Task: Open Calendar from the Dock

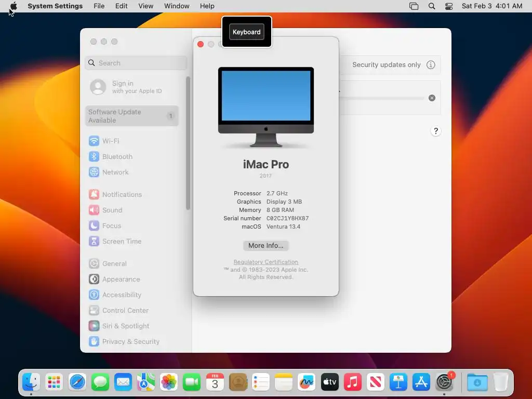Action: [215, 382]
